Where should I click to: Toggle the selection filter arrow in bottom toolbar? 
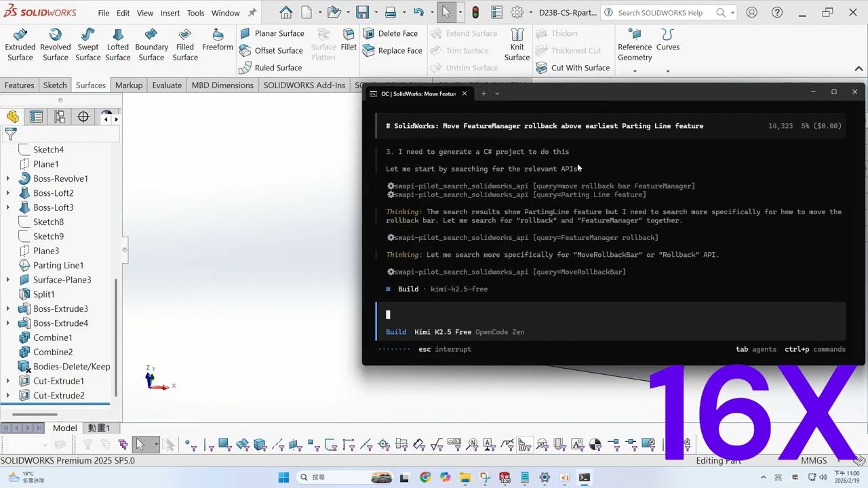tap(140, 445)
